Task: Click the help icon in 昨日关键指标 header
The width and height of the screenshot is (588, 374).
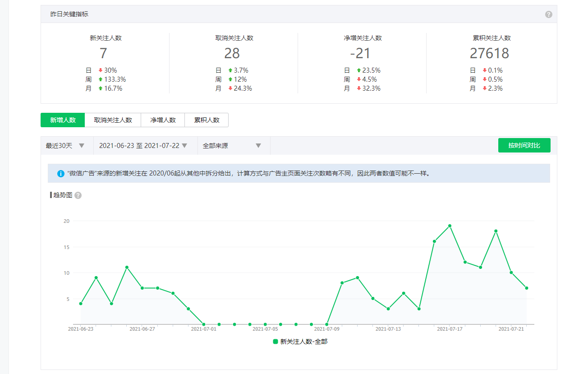Action: coord(548,14)
